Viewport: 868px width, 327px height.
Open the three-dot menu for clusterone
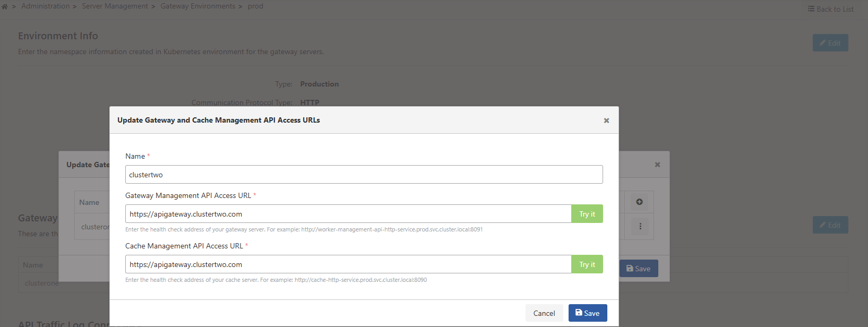click(x=640, y=226)
